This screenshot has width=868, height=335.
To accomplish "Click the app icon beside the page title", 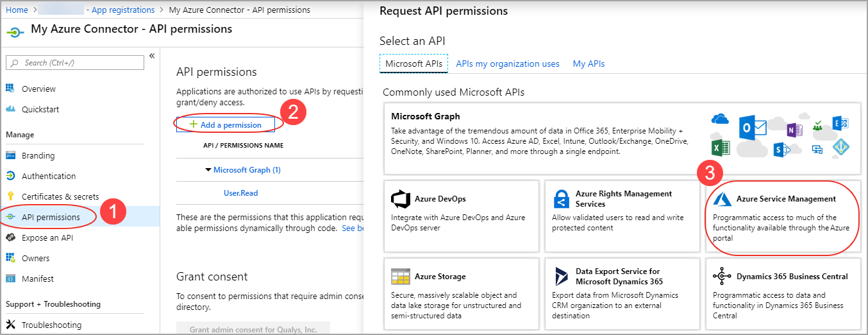I will (15, 31).
